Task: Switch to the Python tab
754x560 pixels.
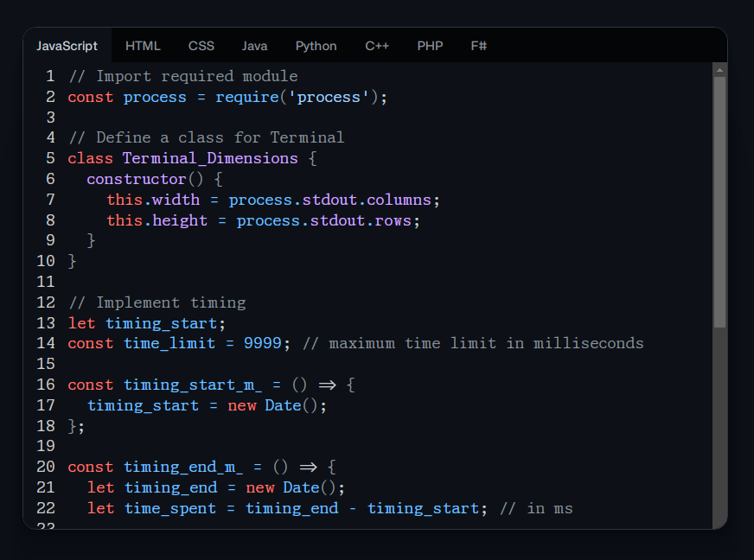Action: 316,46
